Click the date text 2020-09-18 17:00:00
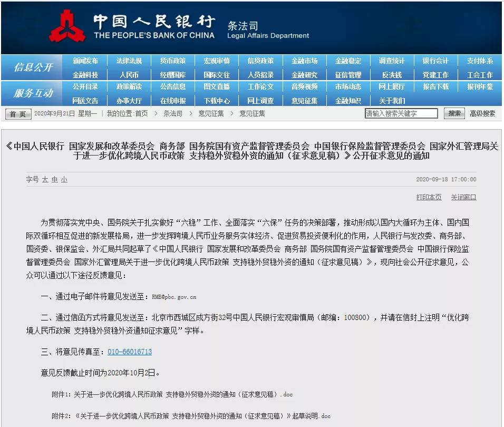 click(x=446, y=179)
